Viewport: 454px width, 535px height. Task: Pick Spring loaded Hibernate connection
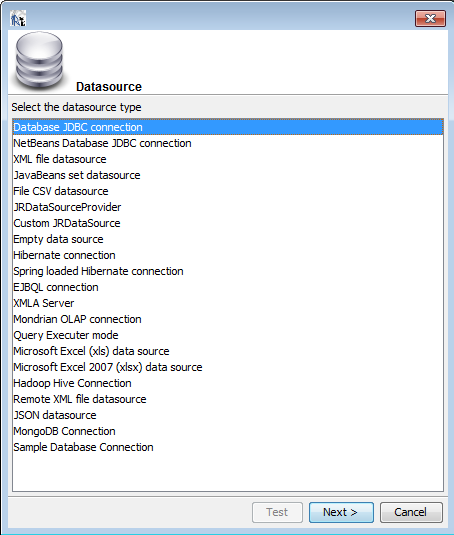click(x=228, y=271)
